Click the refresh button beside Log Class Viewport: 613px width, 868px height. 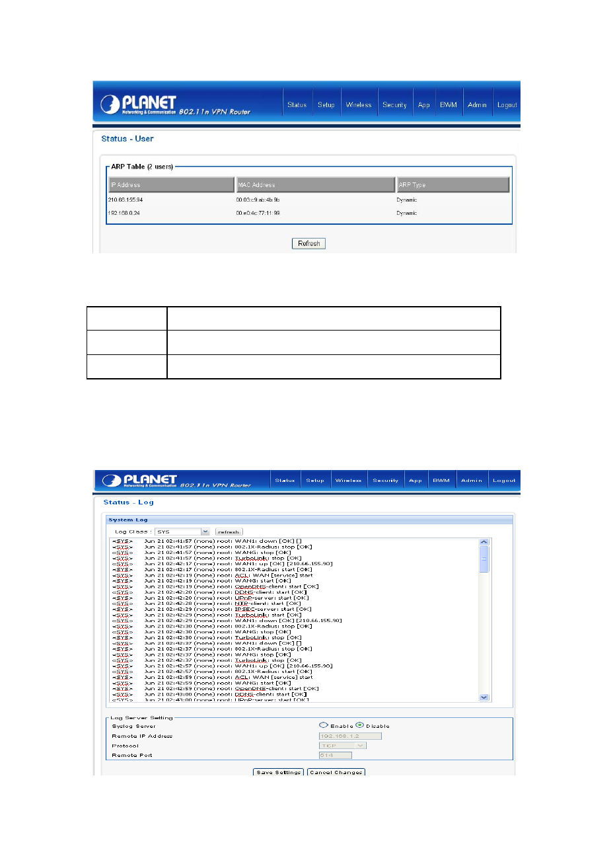point(229,532)
